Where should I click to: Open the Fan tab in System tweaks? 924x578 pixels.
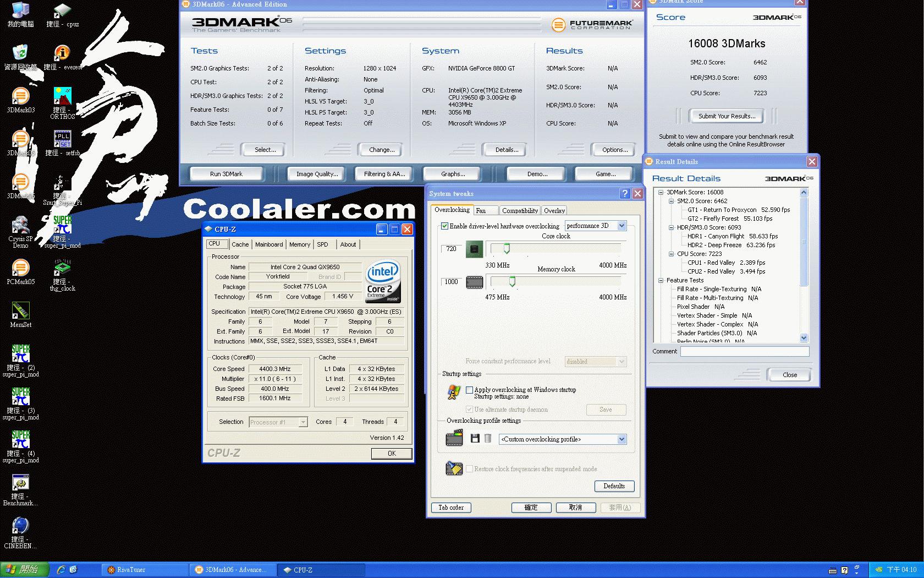pos(486,210)
